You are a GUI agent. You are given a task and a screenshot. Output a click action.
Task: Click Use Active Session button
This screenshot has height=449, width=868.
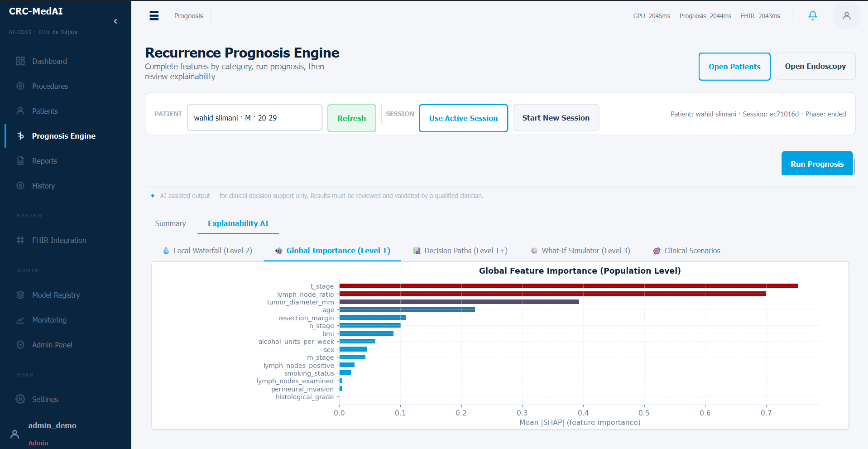coord(463,118)
